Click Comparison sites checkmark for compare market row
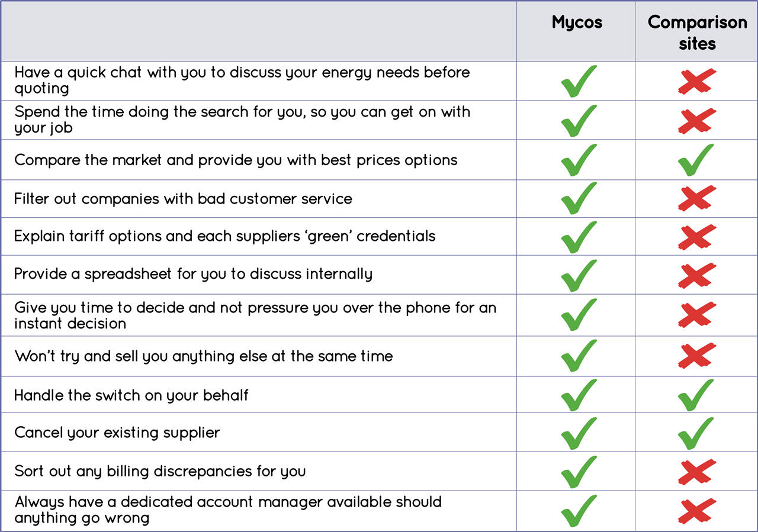758x532 pixels. (696, 160)
